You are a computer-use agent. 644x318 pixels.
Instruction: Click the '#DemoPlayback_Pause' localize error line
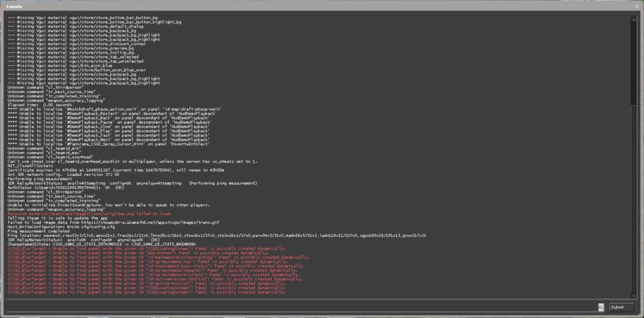(x=109, y=122)
